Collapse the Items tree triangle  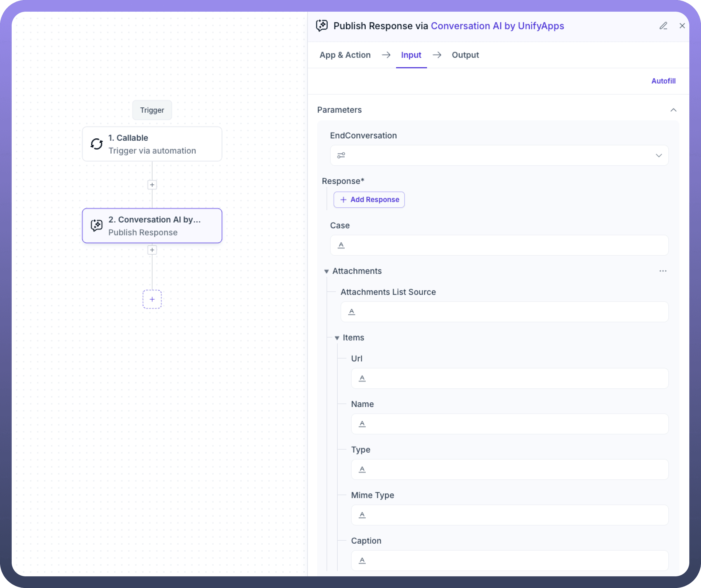[337, 338]
